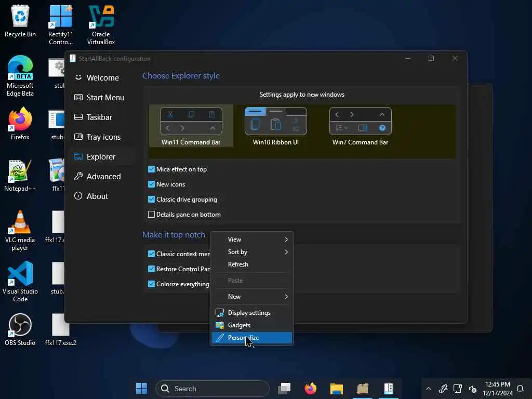This screenshot has width=532, height=399.
Task: Click the Windows Start button on taskbar
Action: point(141,389)
